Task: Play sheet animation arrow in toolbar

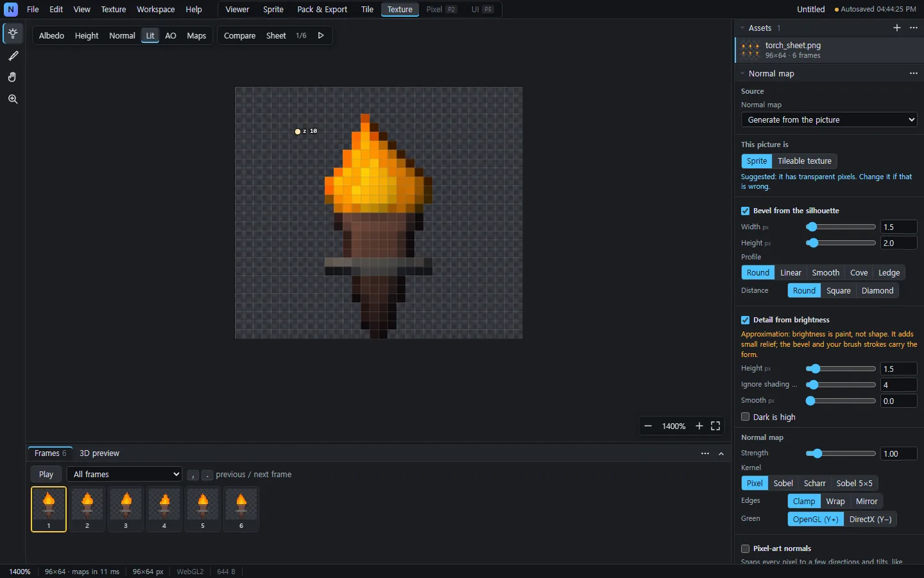Action: pyautogui.click(x=321, y=35)
